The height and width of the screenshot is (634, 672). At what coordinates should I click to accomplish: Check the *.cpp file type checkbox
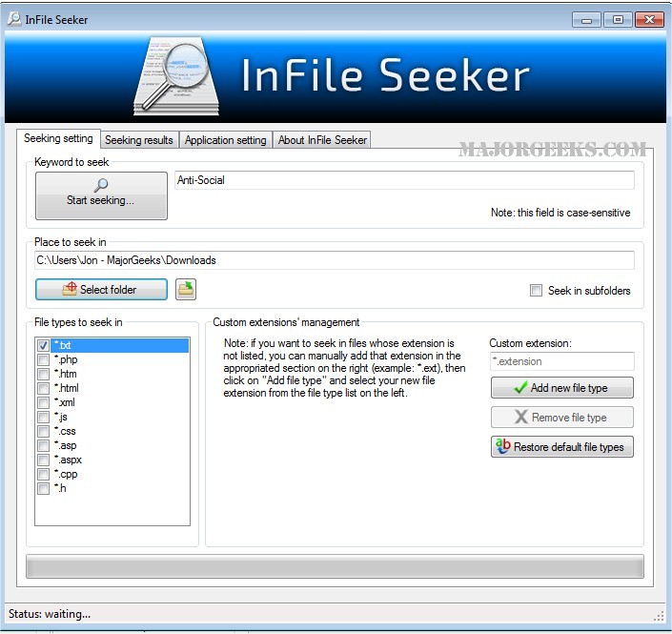pos(43,474)
